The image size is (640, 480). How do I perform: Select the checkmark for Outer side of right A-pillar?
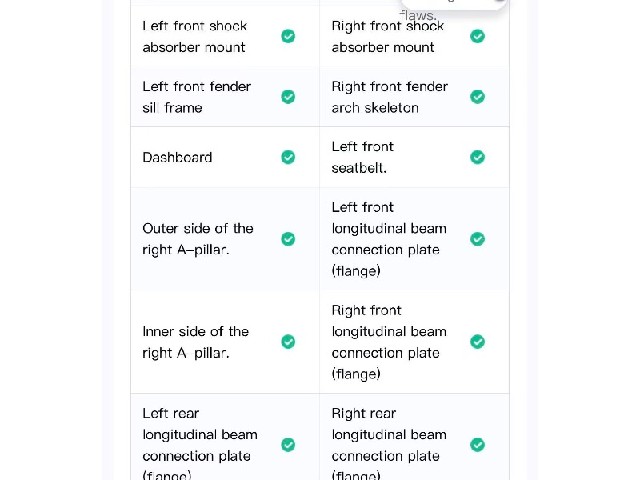pos(288,239)
